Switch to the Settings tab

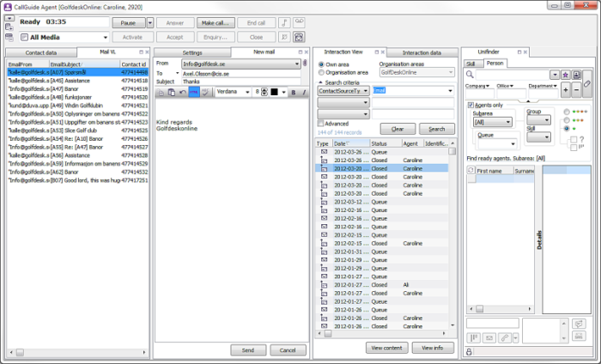point(192,53)
